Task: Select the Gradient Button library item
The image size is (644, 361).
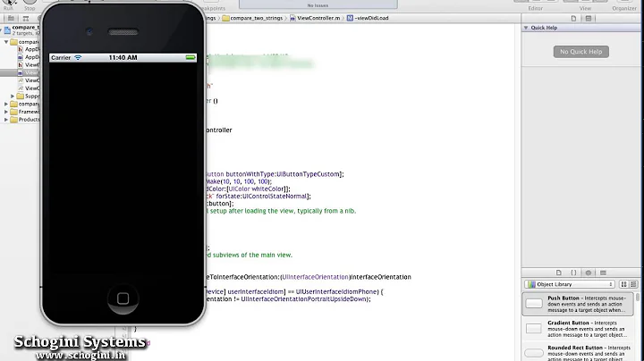Action: coord(578,329)
